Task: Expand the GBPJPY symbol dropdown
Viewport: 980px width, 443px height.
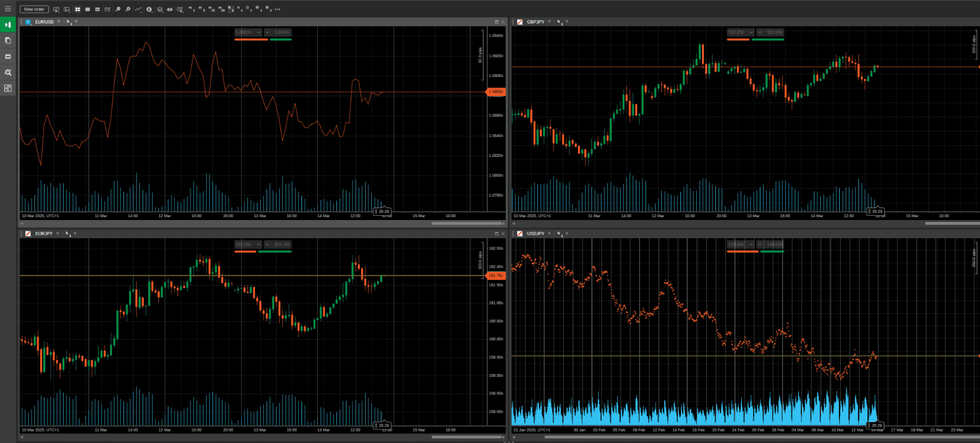Action: 549,22
